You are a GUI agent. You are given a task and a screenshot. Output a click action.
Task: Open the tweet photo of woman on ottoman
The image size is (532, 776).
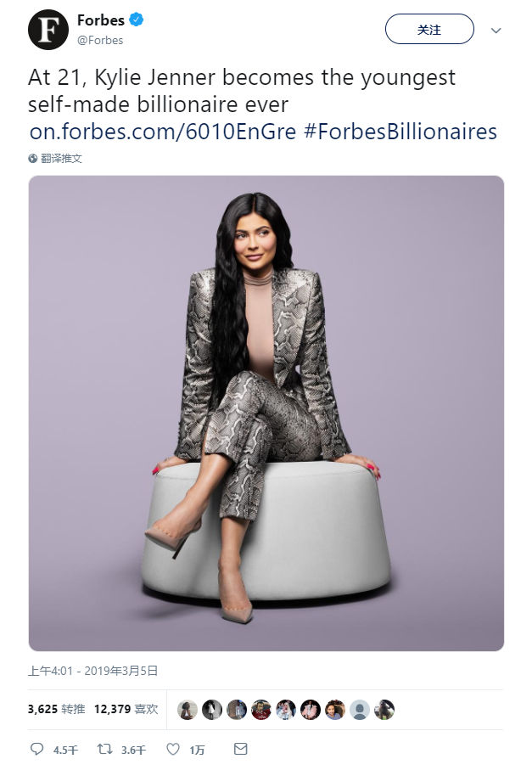[266, 413]
